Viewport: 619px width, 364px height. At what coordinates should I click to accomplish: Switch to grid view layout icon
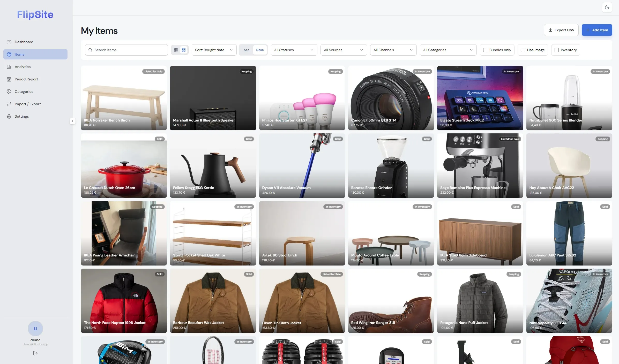184,50
